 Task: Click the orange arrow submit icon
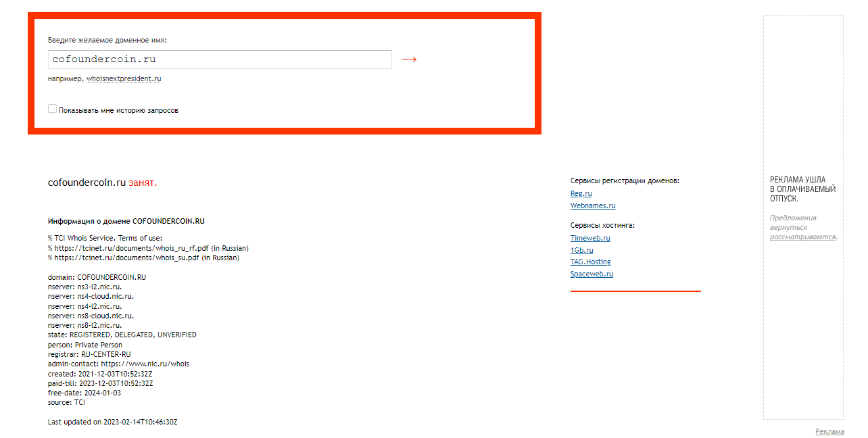408,59
